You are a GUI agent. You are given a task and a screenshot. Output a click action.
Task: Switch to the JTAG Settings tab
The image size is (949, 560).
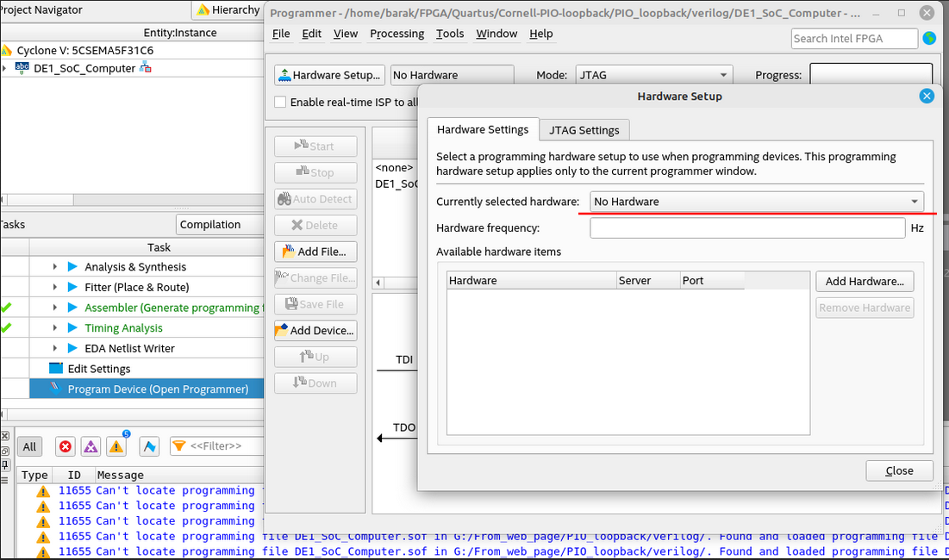(584, 130)
